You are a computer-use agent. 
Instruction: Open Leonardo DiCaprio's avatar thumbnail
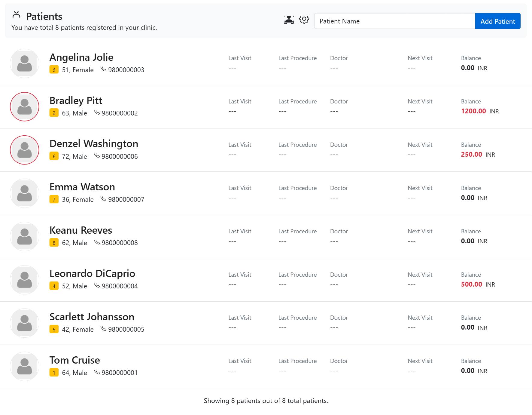pyautogui.click(x=25, y=280)
